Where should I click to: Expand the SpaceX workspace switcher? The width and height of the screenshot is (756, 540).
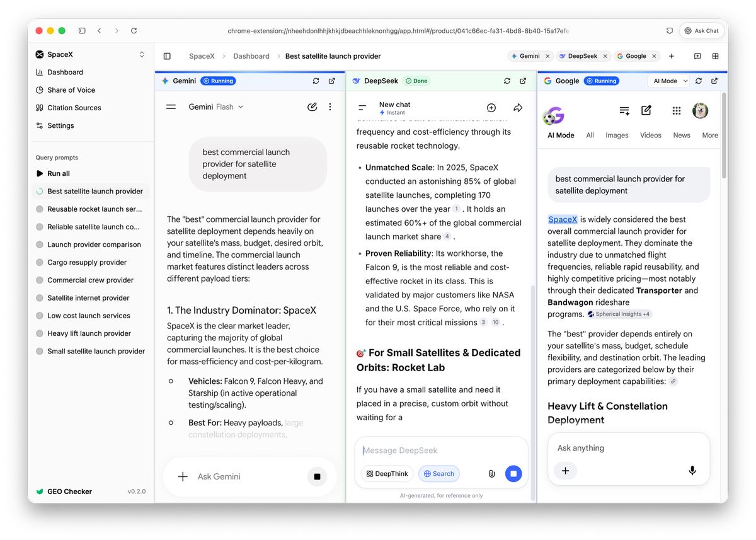click(142, 55)
